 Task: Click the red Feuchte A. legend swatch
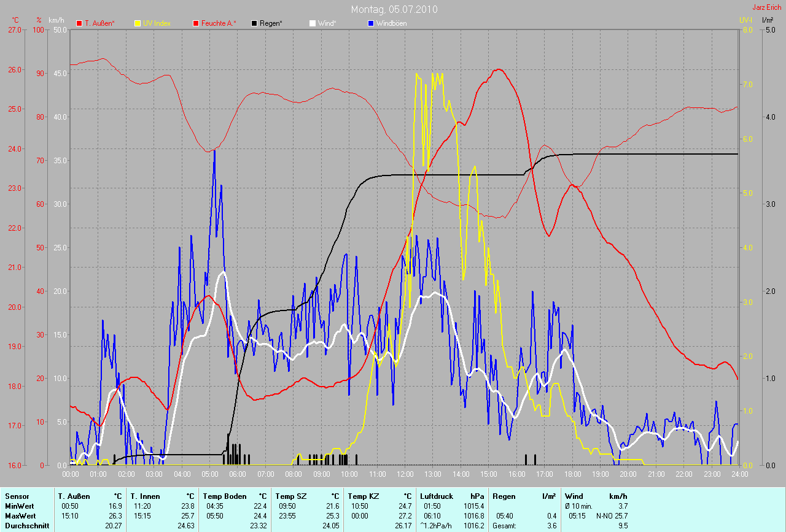click(x=196, y=23)
